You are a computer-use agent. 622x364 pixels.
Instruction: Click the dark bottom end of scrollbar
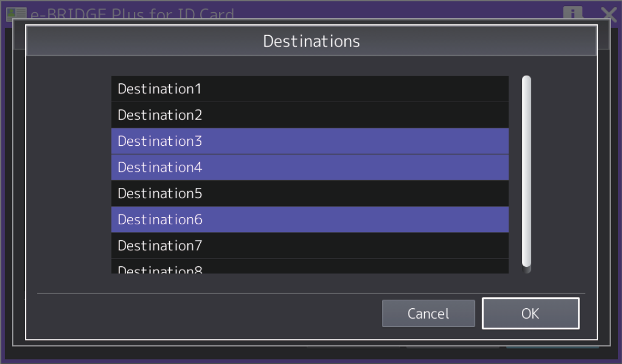click(x=526, y=270)
